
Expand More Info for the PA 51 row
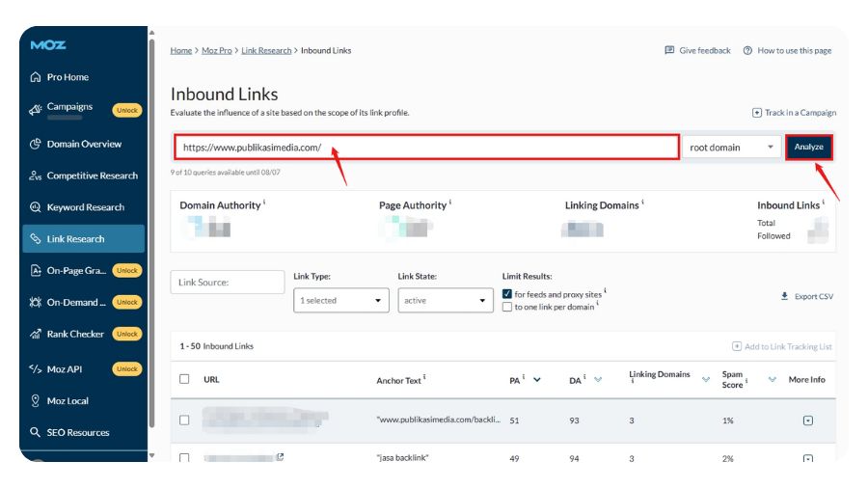click(808, 420)
